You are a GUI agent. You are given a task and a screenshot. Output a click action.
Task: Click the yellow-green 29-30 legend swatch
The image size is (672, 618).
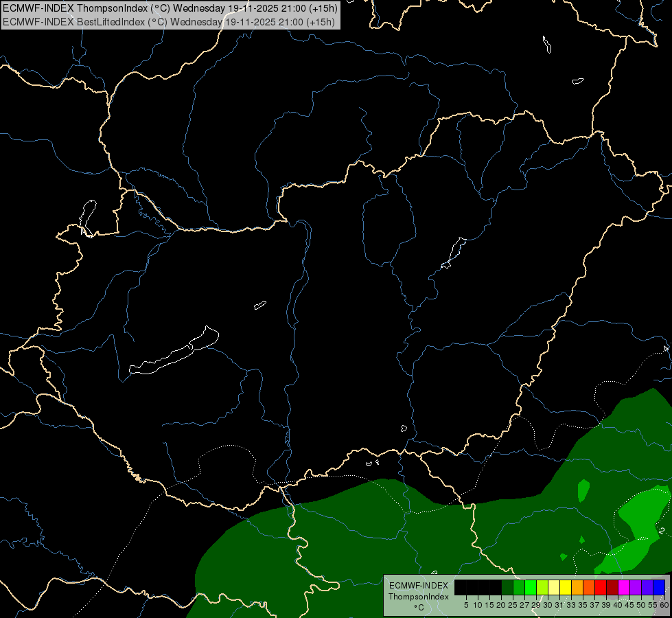click(x=542, y=588)
